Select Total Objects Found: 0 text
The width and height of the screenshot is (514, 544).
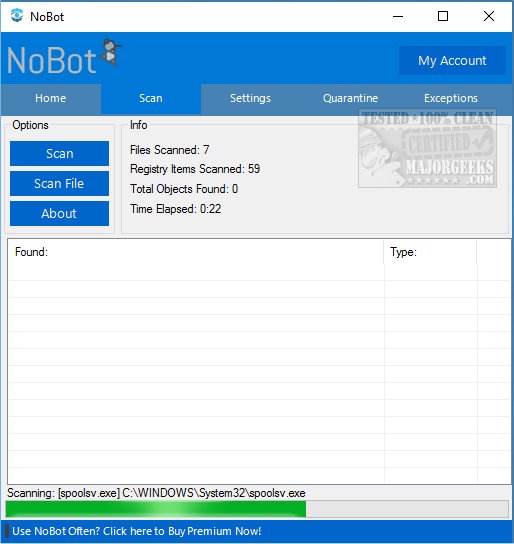(x=184, y=189)
